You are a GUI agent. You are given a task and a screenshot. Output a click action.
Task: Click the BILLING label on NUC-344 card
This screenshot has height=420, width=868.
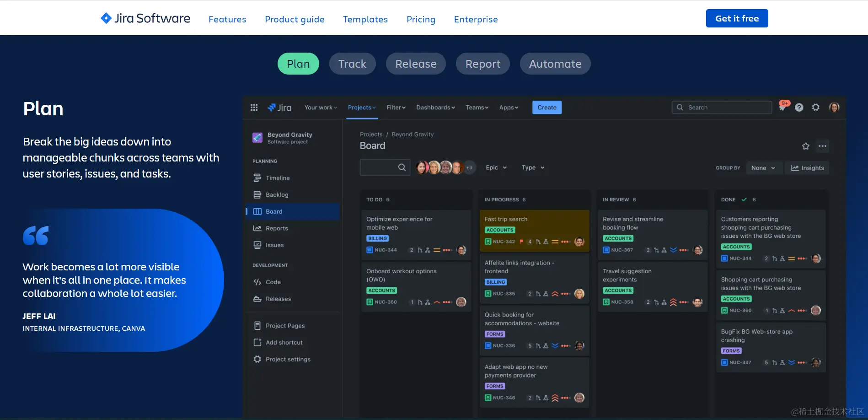(377, 238)
